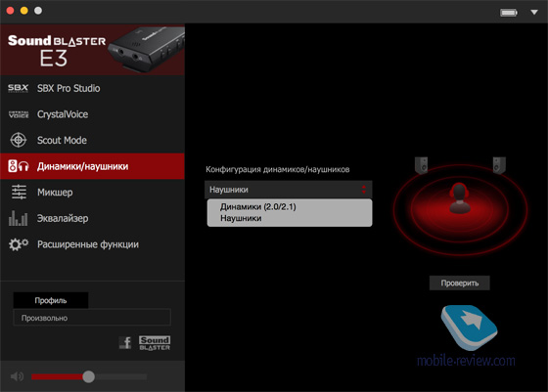548x392 pixels.
Task: Open the Эквалайзер section
Action: (92, 218)
